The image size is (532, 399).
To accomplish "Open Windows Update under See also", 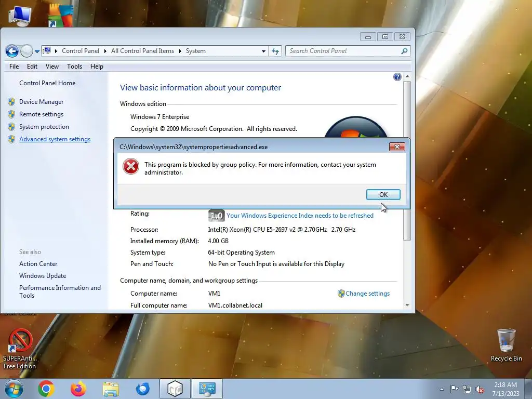I will (x=43, y=276).
